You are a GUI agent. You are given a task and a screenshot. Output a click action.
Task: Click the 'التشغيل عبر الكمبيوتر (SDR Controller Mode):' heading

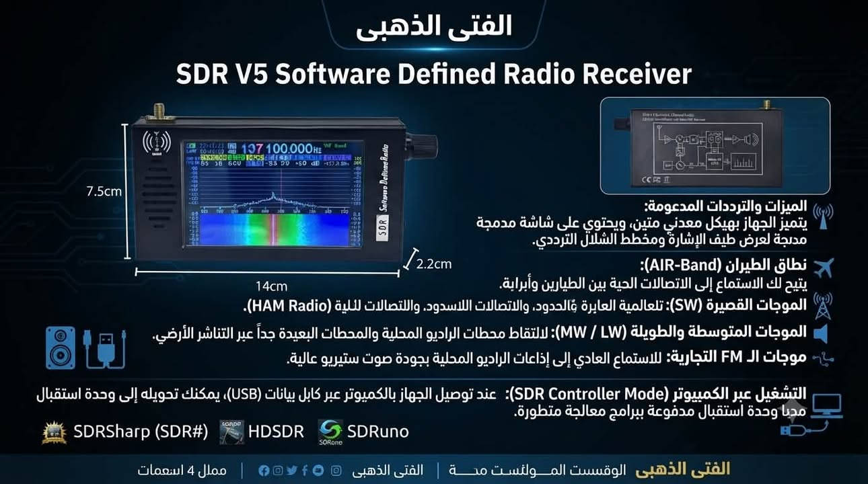coord(656,393)
